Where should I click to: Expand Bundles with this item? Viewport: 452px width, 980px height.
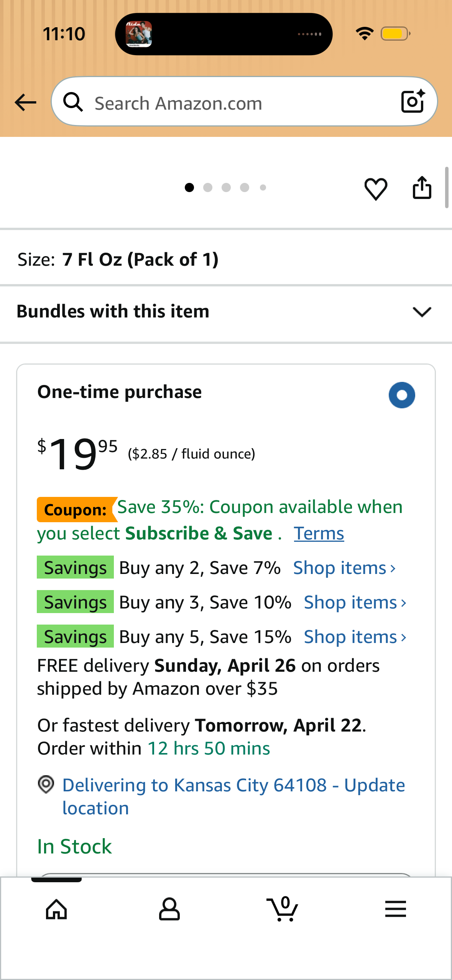[x=226, y=312]
